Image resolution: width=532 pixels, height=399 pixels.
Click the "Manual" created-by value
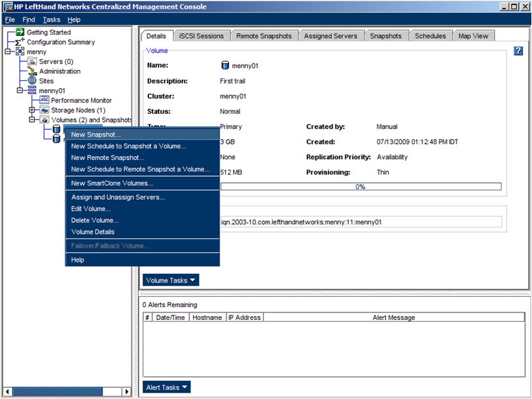point(387,127)
